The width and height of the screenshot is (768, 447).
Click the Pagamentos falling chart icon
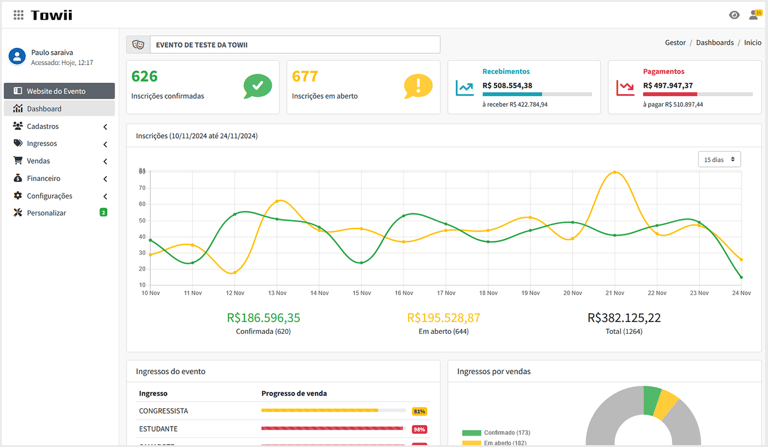click(625, 88)
